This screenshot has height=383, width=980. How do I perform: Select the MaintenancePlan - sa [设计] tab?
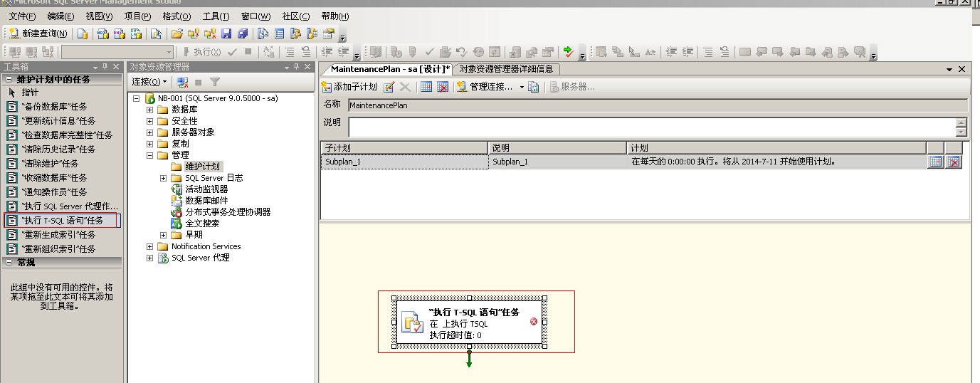(x=390, y=69)
